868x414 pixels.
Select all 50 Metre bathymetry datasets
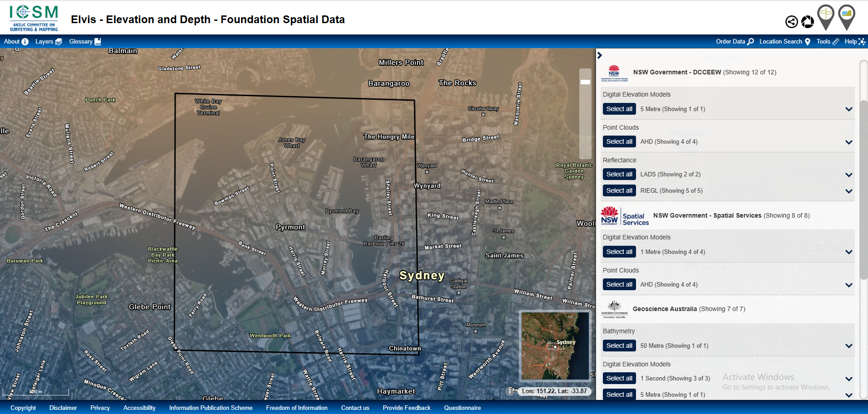pyautogui.click(x=619, y=346)
